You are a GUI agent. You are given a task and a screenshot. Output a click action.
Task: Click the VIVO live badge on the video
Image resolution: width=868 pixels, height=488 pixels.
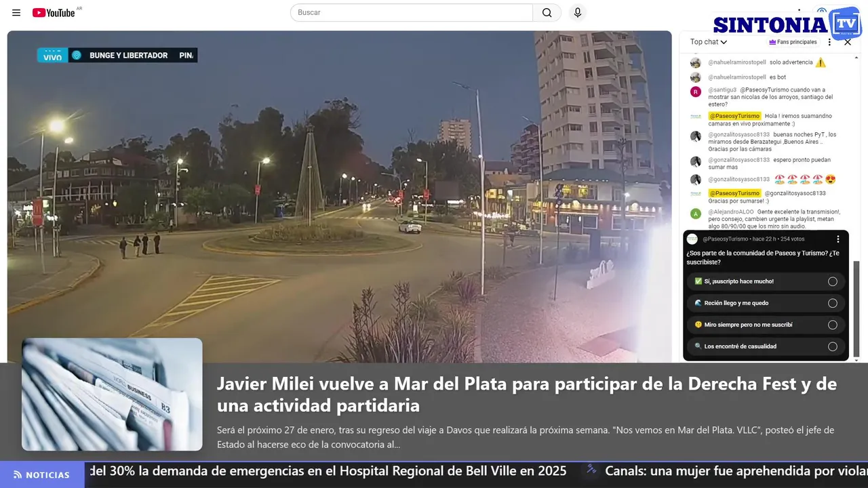[x=52, y=56]
